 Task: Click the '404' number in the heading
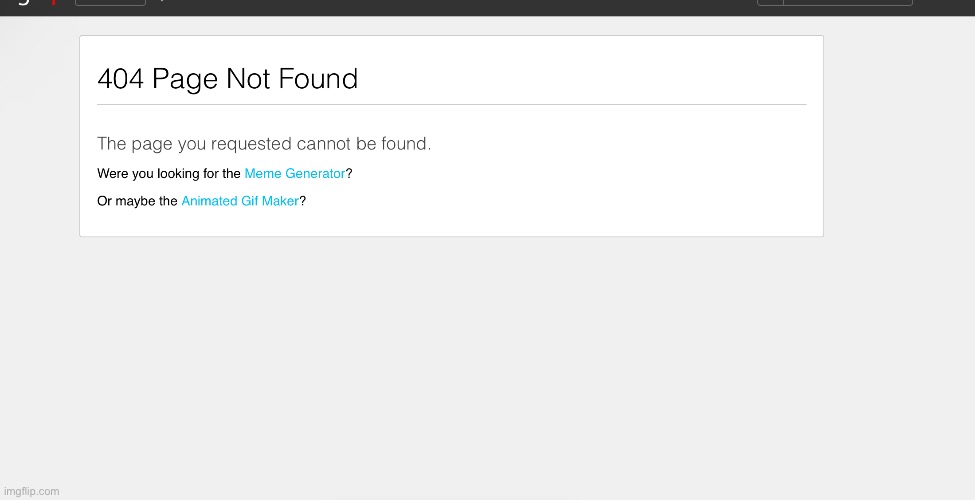coord(120,79)
